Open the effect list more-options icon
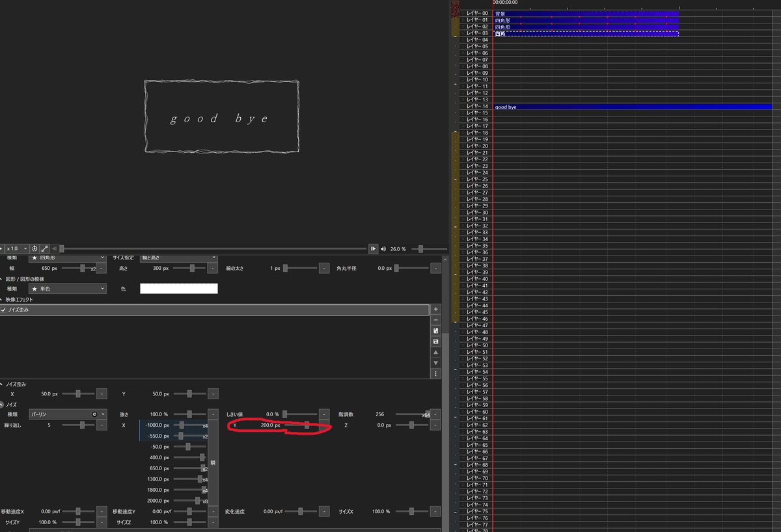 435,373
